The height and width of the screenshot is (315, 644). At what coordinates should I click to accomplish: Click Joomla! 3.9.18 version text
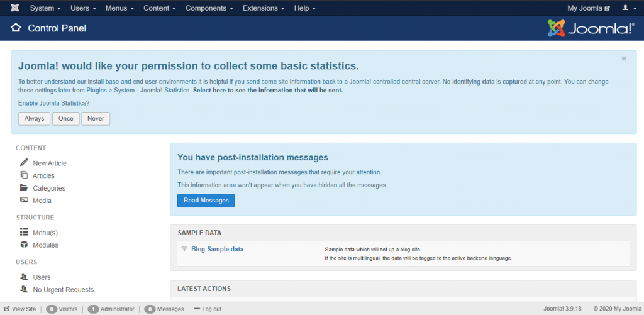pyautogui.click(x=562, y=309)
